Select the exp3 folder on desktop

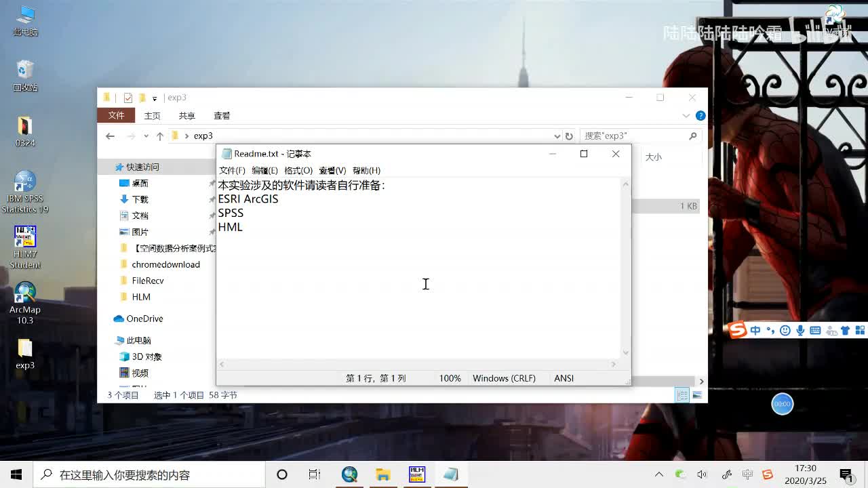pyautogui.click(x=25, y=354)
